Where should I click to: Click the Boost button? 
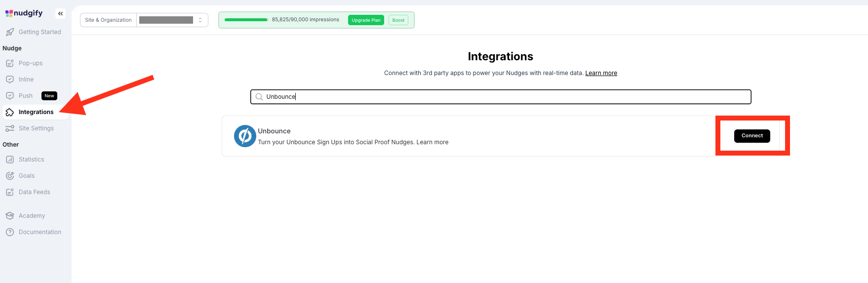click(398, 20)
